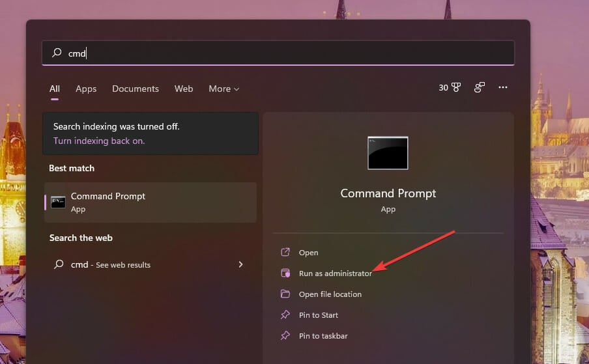
Task: Click Open in the details pane
Action: 308,253
